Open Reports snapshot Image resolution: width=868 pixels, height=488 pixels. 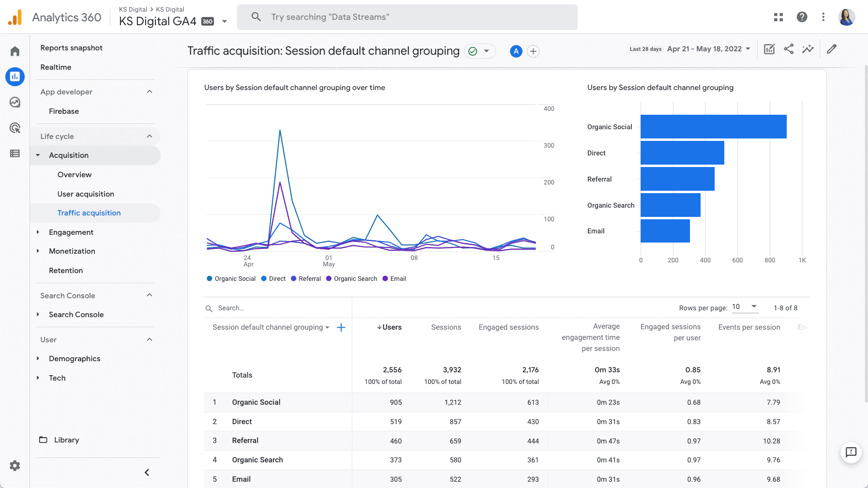(71, 47)
